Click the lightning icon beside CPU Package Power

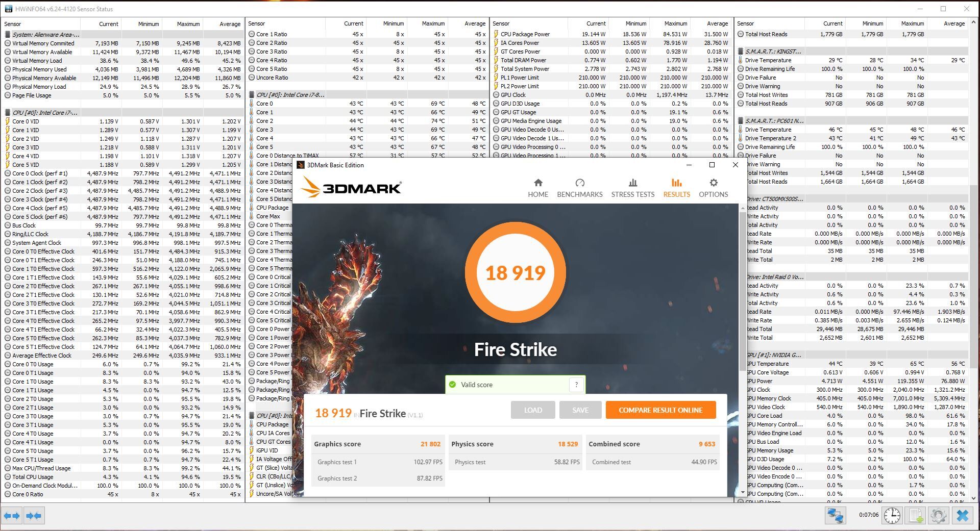pyautogui.click(x=496, y=34)
